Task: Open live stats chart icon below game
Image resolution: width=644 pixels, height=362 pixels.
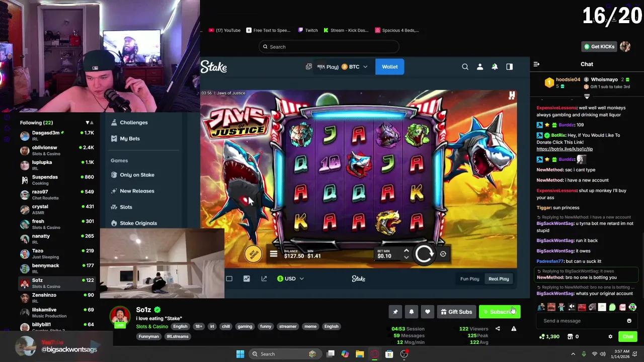Action: [x=247, y=279]
